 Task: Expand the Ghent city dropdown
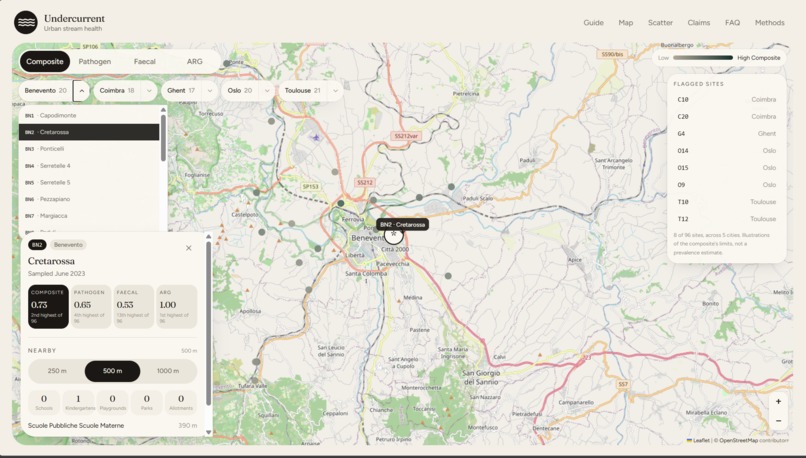[x=209, y=90]
